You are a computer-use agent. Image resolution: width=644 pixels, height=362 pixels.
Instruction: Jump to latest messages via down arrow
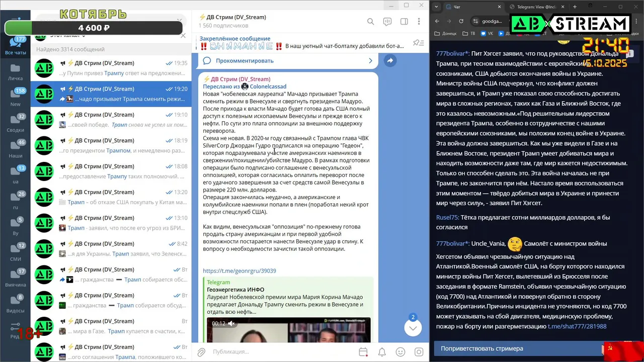click(413, 328)
